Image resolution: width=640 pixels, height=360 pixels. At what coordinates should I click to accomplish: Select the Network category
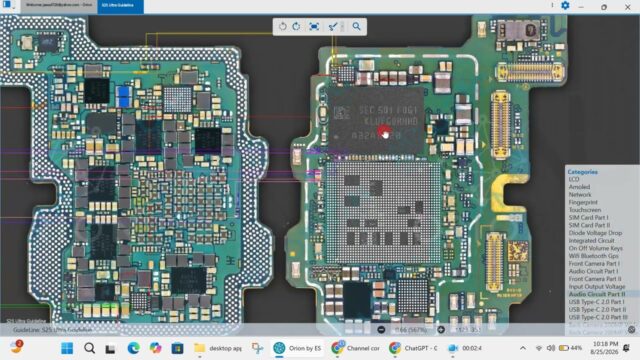(x=580, y=195)
